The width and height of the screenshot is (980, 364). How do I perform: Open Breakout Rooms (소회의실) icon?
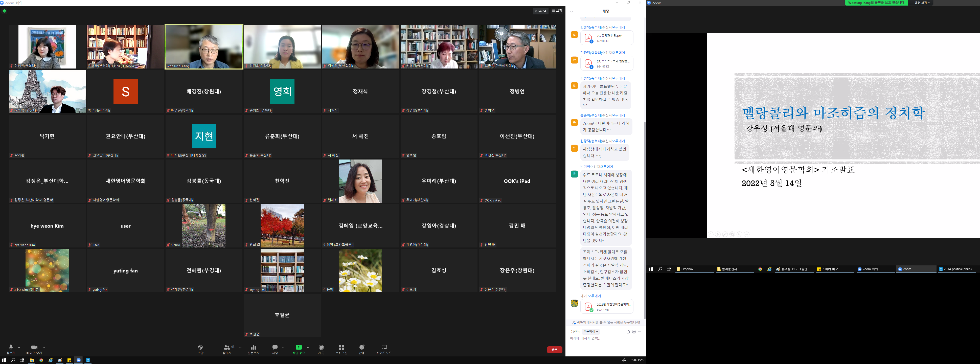pyautogui.click(x=341, y=348)
